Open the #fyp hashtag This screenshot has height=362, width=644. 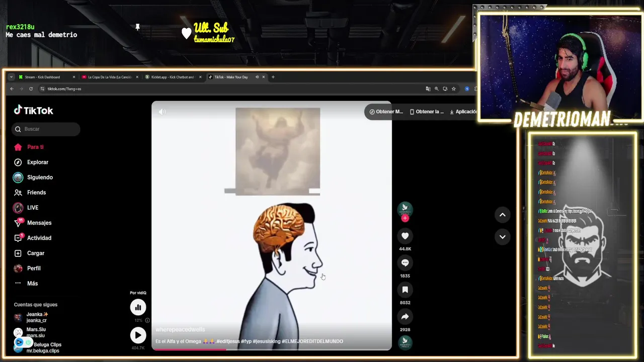tap(246, 341)
